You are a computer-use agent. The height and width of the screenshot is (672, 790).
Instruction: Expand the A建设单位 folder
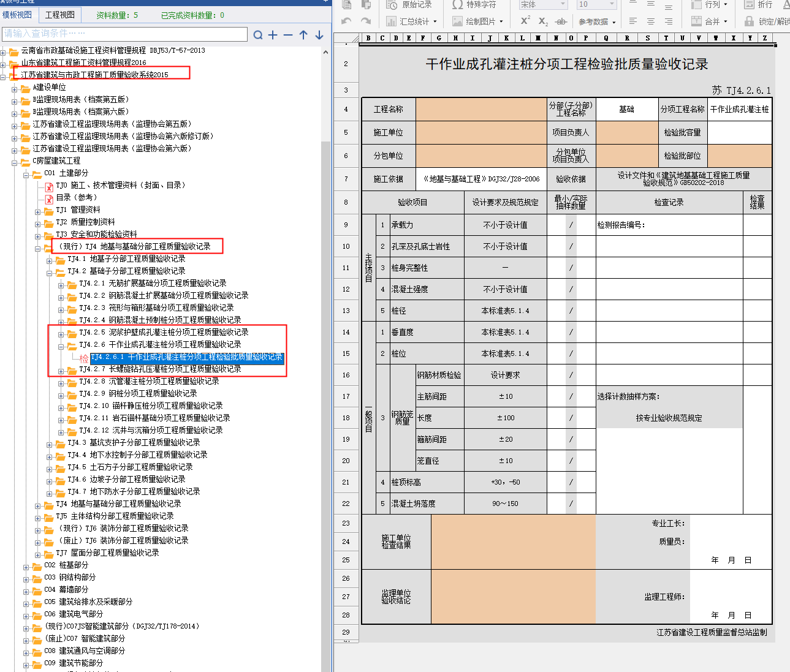(15, 89)
